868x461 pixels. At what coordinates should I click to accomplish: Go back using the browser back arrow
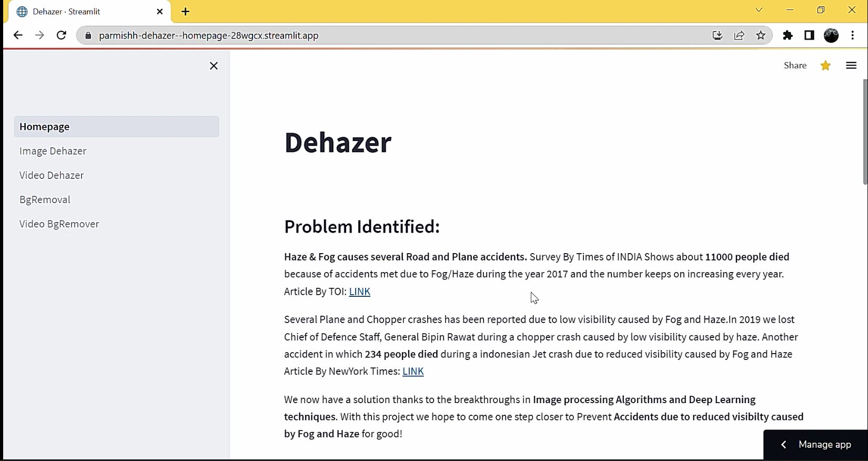18,35
